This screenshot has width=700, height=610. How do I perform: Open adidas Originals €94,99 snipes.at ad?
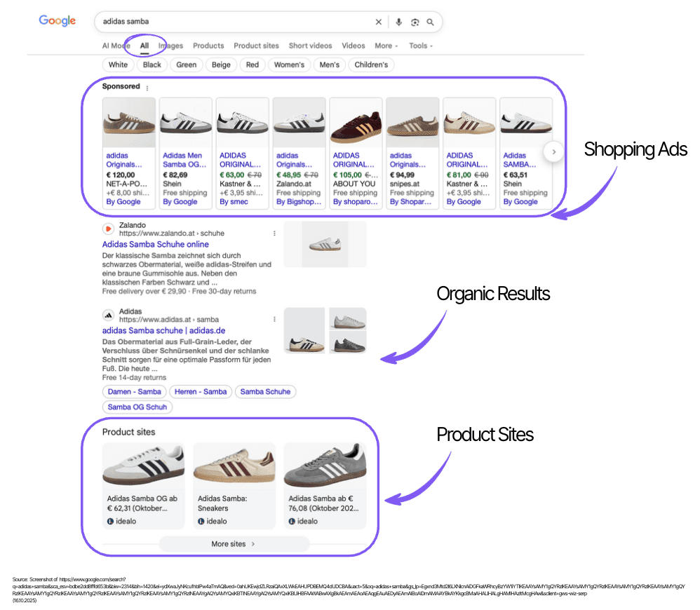tap(412, 153)
